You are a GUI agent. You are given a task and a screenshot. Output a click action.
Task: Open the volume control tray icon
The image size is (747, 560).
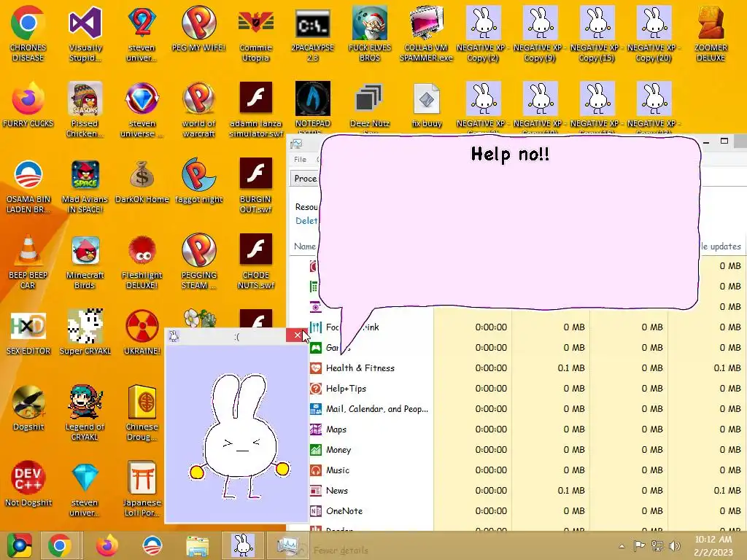click(675, 545)
